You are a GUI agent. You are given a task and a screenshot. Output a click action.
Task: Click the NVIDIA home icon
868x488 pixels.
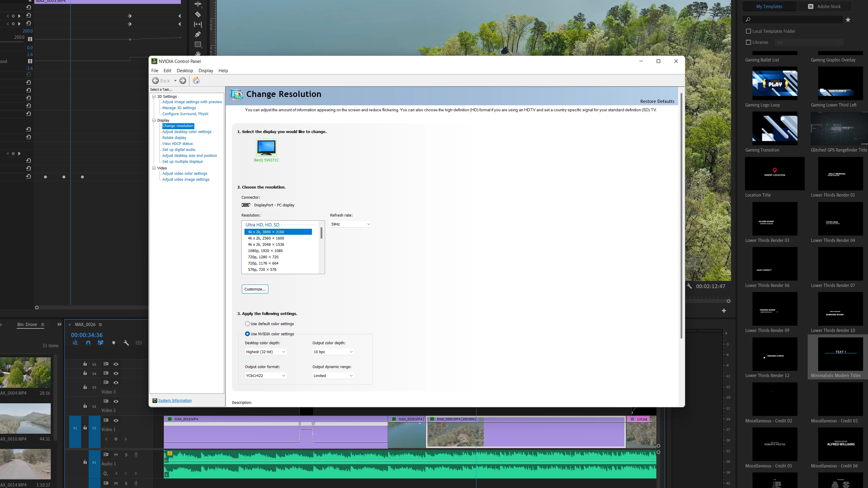tap(196, 81)
